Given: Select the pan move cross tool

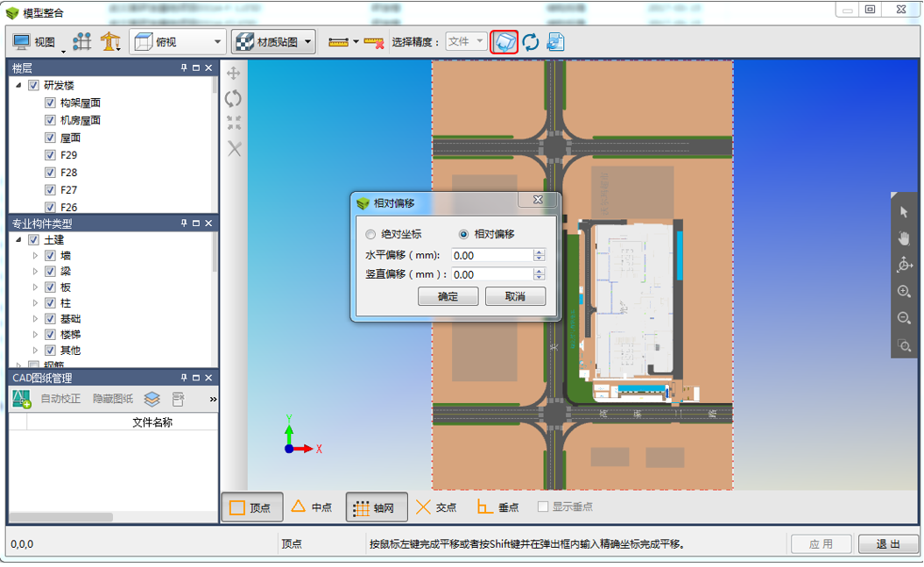Looking at the screenshot, I should tap(234, 73).
